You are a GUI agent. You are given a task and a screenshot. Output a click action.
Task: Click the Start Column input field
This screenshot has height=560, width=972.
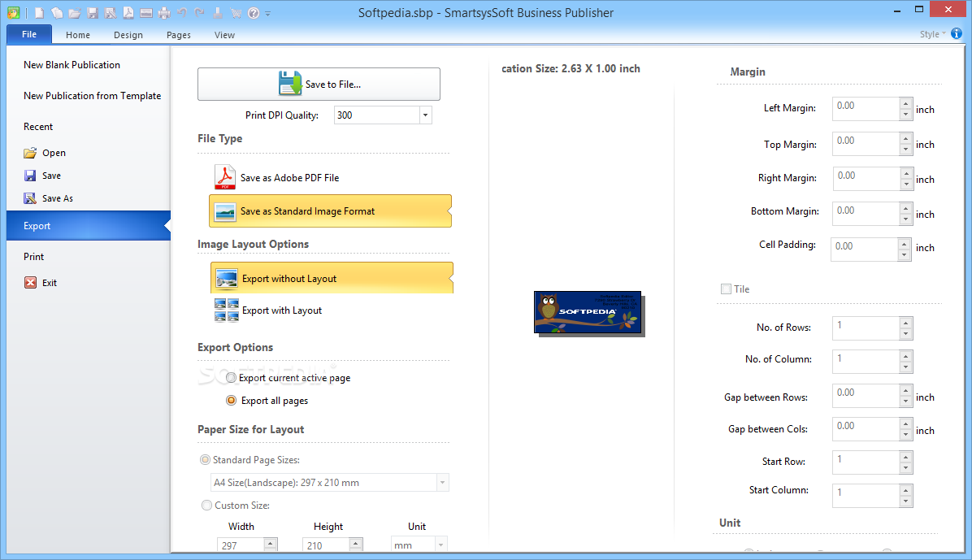click(x=866, y=496)
